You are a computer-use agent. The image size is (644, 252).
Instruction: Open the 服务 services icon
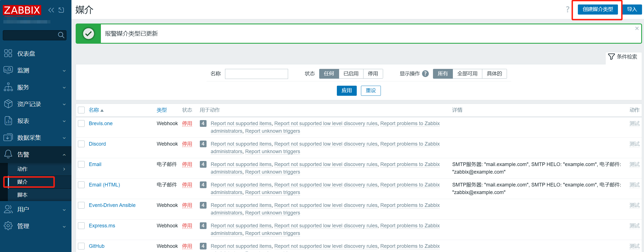pyautogui.click(x=8, y=87)
